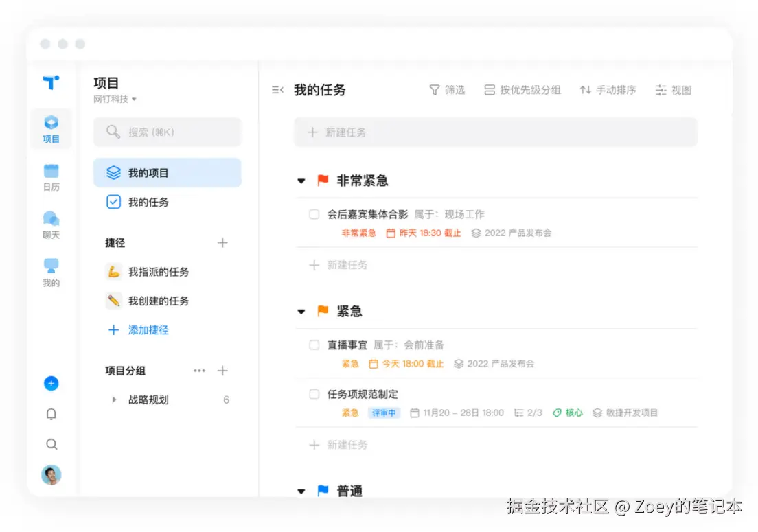Check off 直播事宜 task
Screen dimensions: 758x532
point(314,345)
